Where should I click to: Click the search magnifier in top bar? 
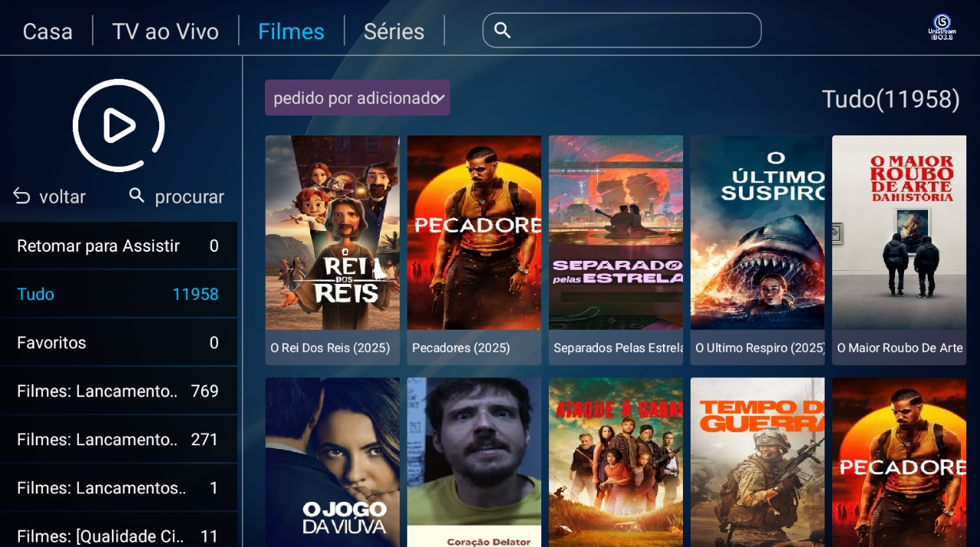502,31
